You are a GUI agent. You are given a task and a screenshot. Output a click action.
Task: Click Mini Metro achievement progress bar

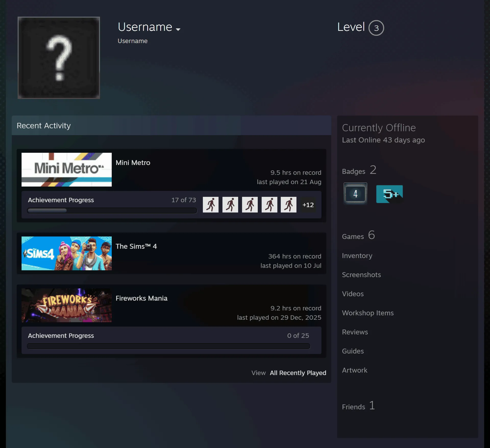(x=112, y=210)
